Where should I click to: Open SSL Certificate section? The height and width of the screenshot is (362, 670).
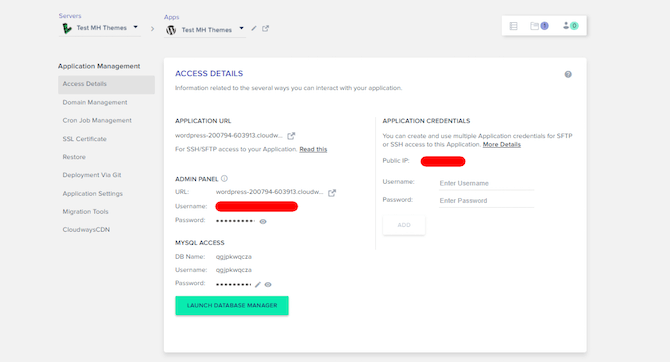85,139
